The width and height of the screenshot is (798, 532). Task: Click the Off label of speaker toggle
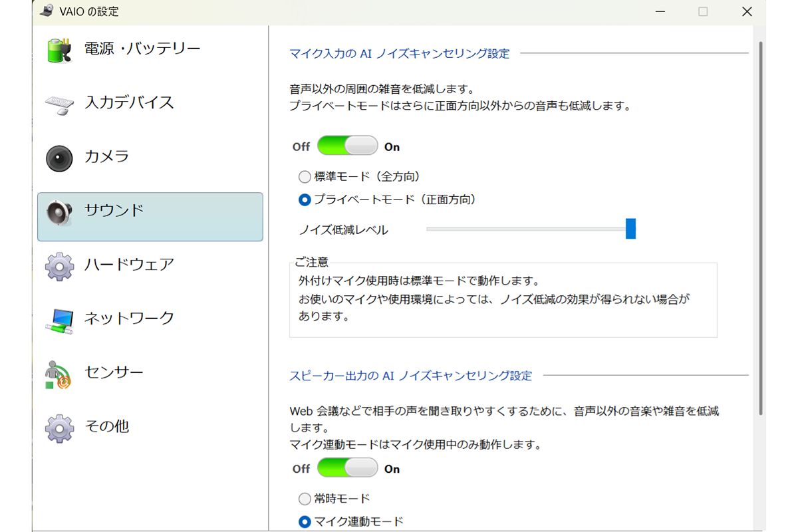[x=301, y=469]
